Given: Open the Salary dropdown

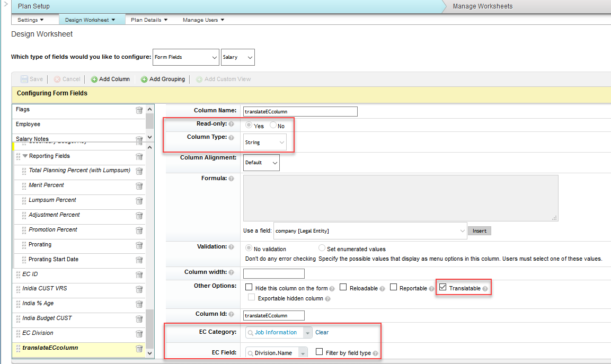Looking at the screenshot, I should pos(238,57).
